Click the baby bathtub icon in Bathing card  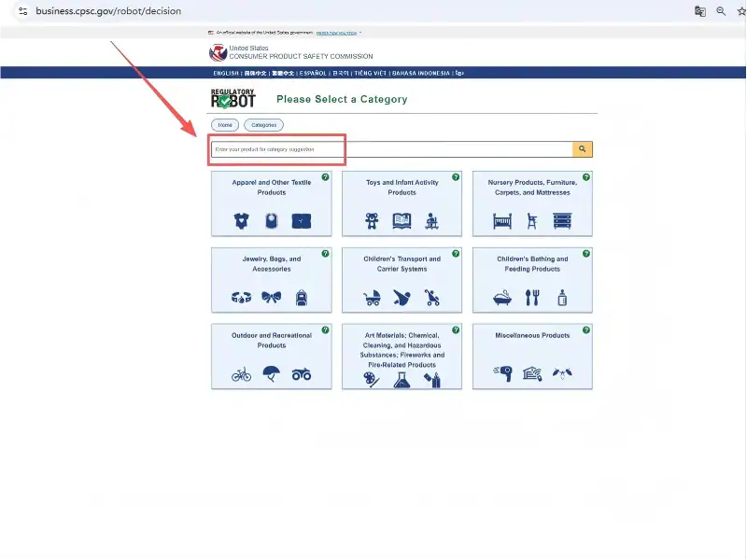(x=502, y=298)
